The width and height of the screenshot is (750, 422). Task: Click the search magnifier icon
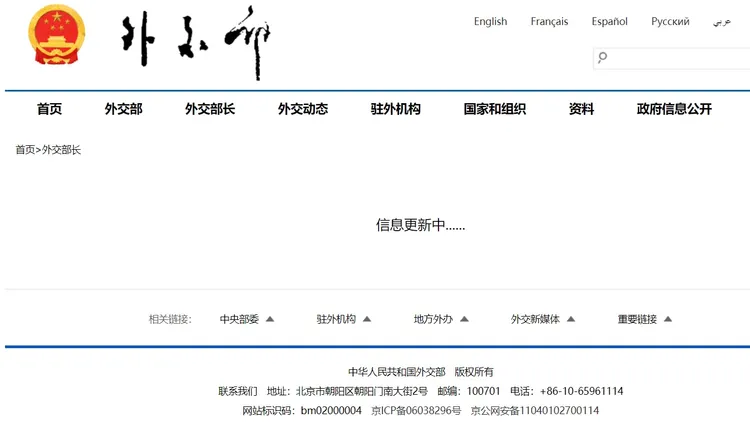pos(602,58)
